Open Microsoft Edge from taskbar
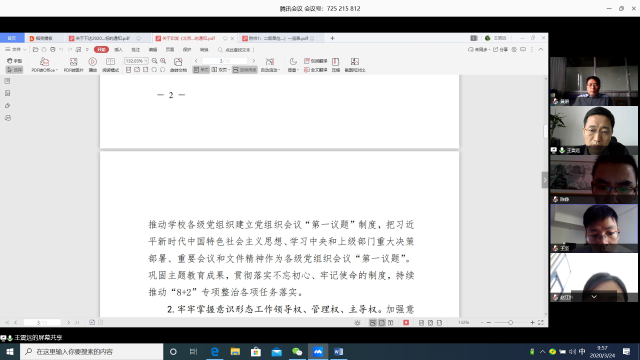 215,351
